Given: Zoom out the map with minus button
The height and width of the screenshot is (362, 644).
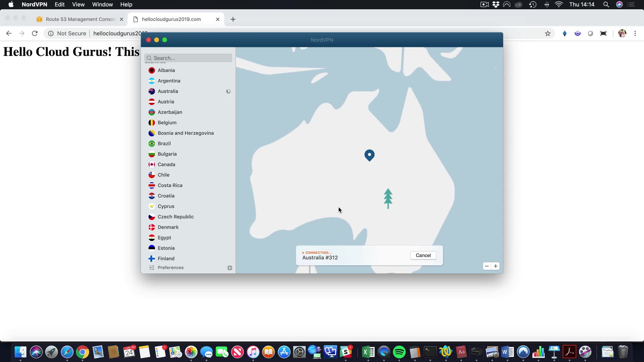Looking at the screenshot, I should tap(487, 266).
